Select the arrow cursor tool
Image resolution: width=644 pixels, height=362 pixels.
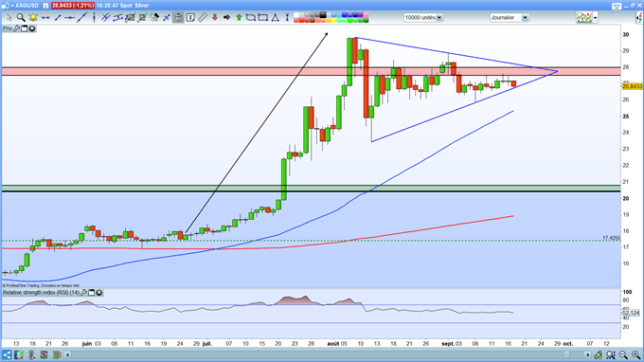[x=9, y=18]
